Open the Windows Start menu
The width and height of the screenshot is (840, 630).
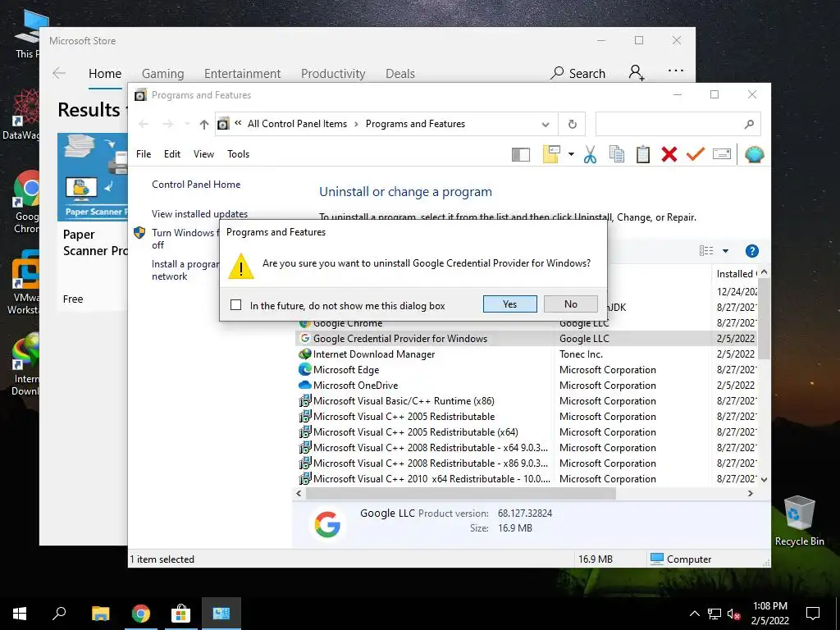[x=20, y=614]
